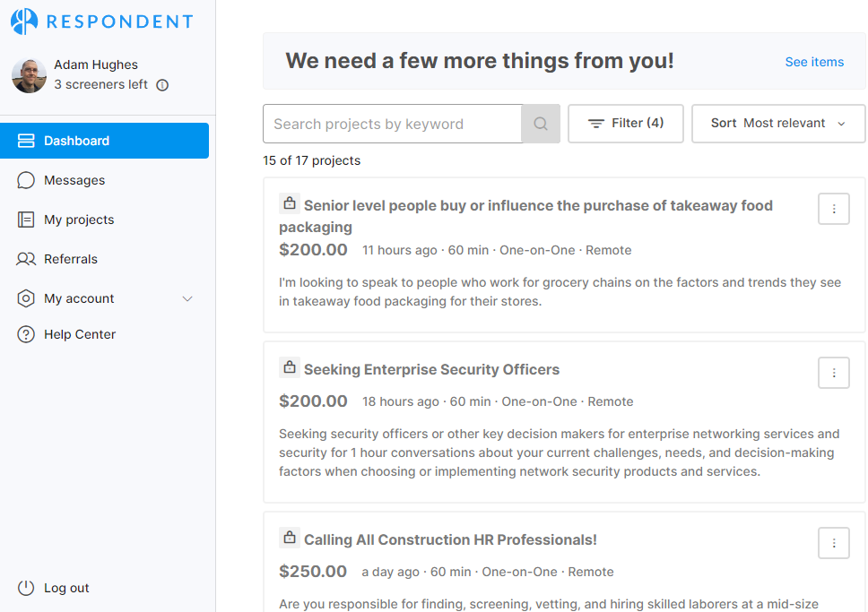Open the Filter (4) button
The height and width of the screenshot is (612, 868).
tap(626, 124)
